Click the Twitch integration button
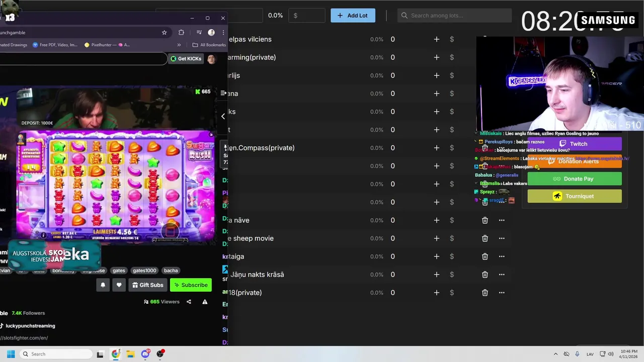Image resolution: width=644 pixels, height=362 pixels. tap(575, 144)
